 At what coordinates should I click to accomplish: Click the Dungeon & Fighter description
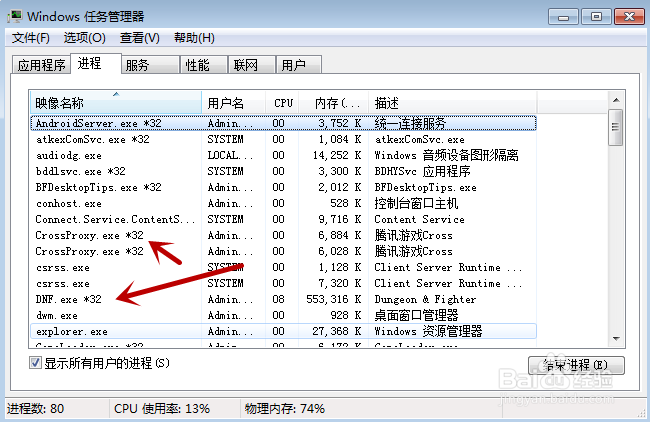click(x=425, y=299)
